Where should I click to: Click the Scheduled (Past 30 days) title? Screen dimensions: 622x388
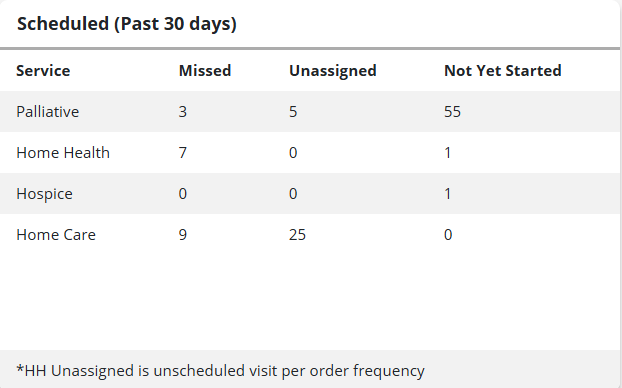127,24
